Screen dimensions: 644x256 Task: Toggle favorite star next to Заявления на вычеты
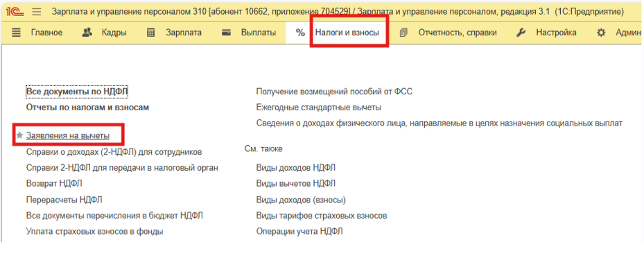pos(19,135)
